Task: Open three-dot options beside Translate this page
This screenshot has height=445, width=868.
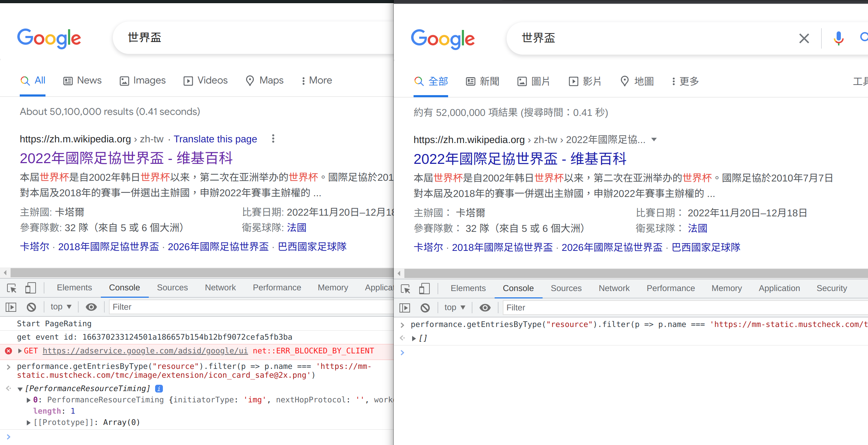Action: (273, 139)
